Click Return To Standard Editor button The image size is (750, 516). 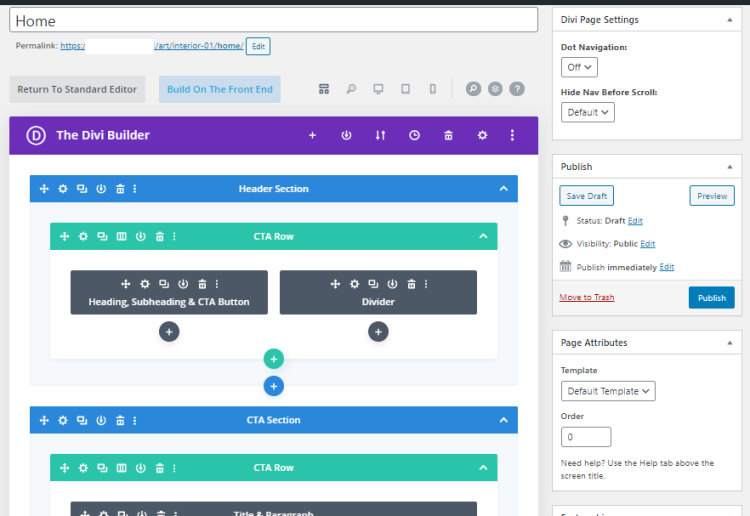tap(77, 89)
